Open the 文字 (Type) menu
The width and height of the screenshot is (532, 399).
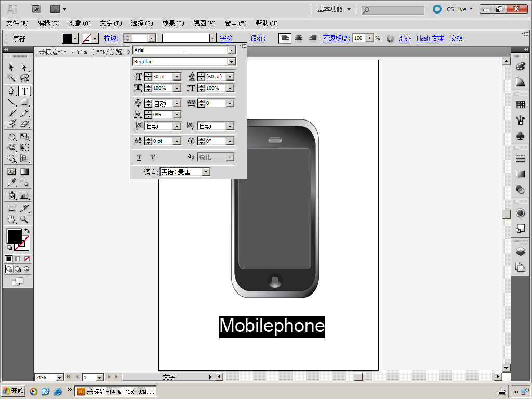(x=111, y=23)
